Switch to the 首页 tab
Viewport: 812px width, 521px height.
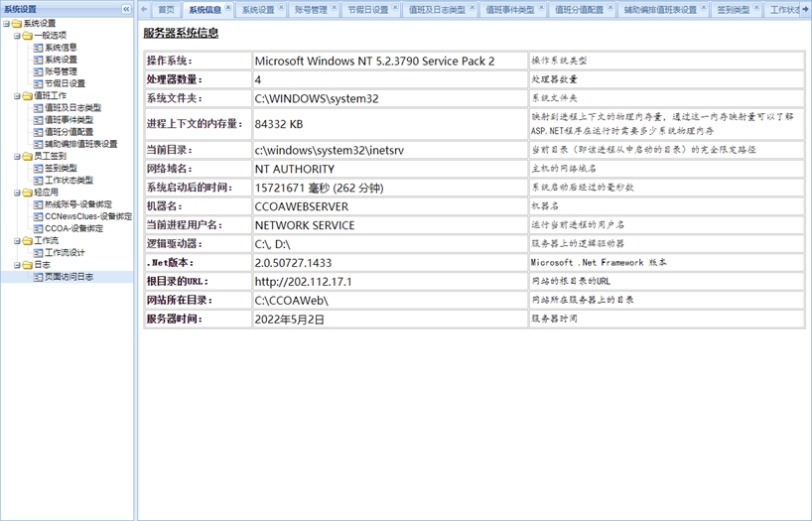(166, 10)
